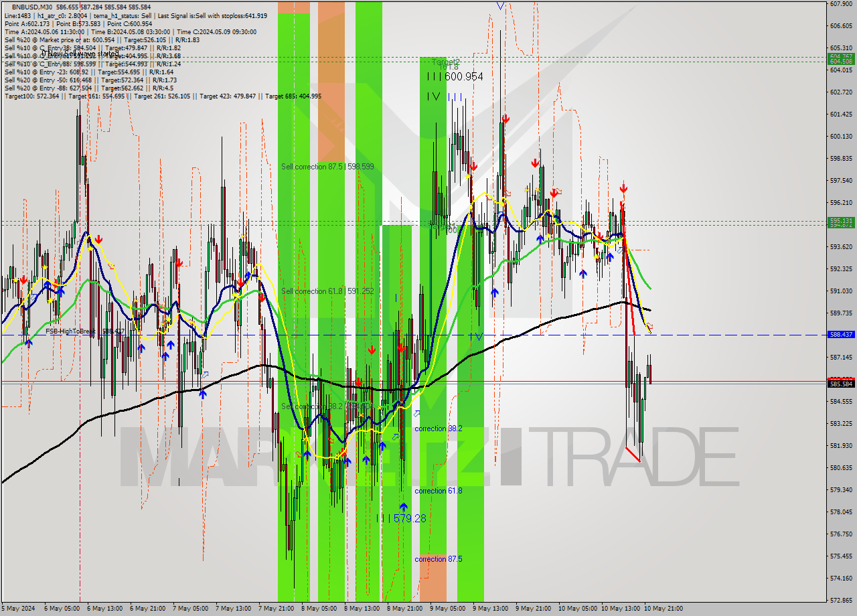Click the 'Sell correction 61.8 | 591.252' label
This screenshot has height=616, width=857.
click(x=327, y=291)
